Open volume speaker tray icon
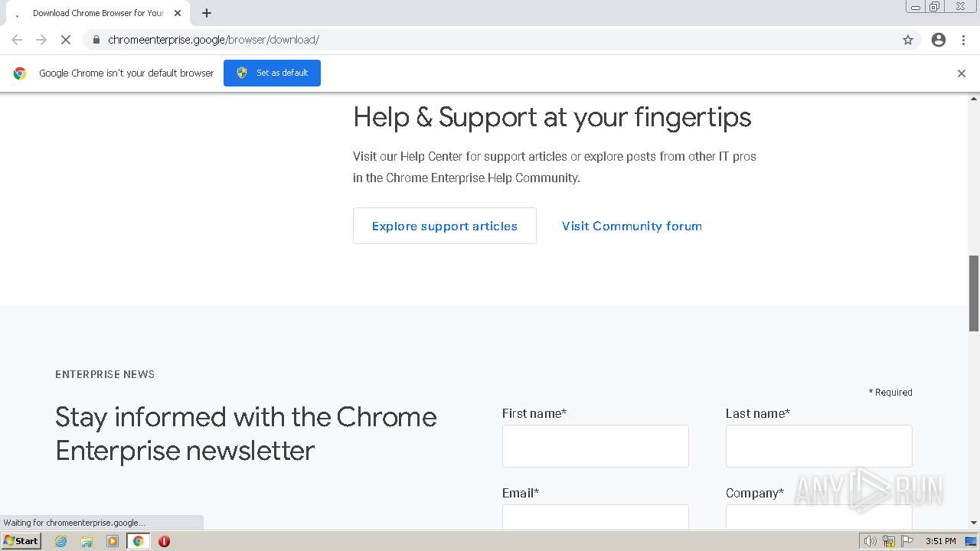 click(x=870, y=541)
